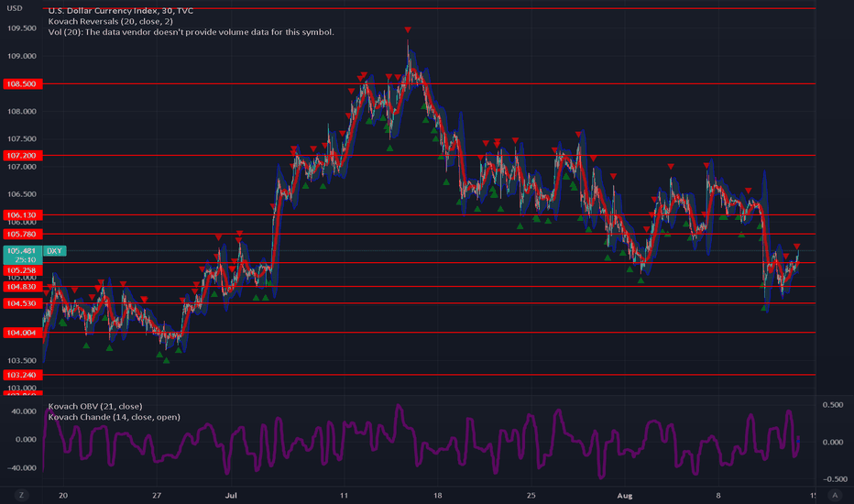Click the -40.000 value on the OBV scale
This screenshot has width=854, height=504.
(x=23, y=468)
